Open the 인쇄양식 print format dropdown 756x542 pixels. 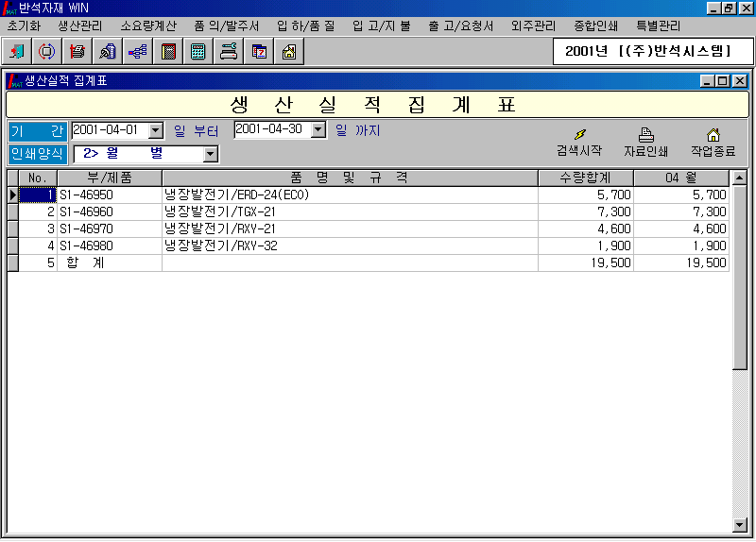click(211, 154)
